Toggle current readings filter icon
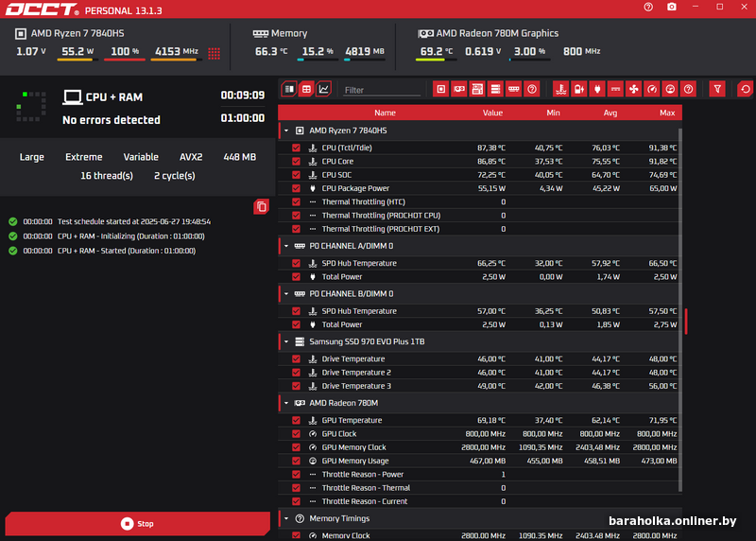 (616, 89)
